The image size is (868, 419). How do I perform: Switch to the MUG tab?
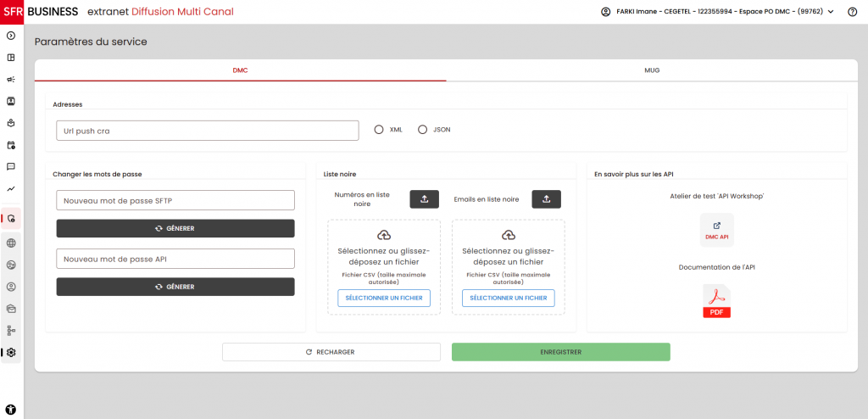coord(651,70)
